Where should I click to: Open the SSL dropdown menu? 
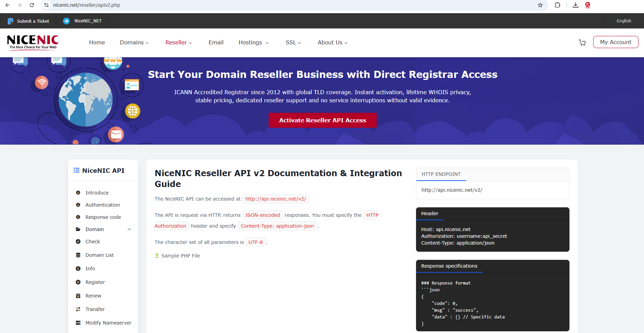(x=293, y=42)
